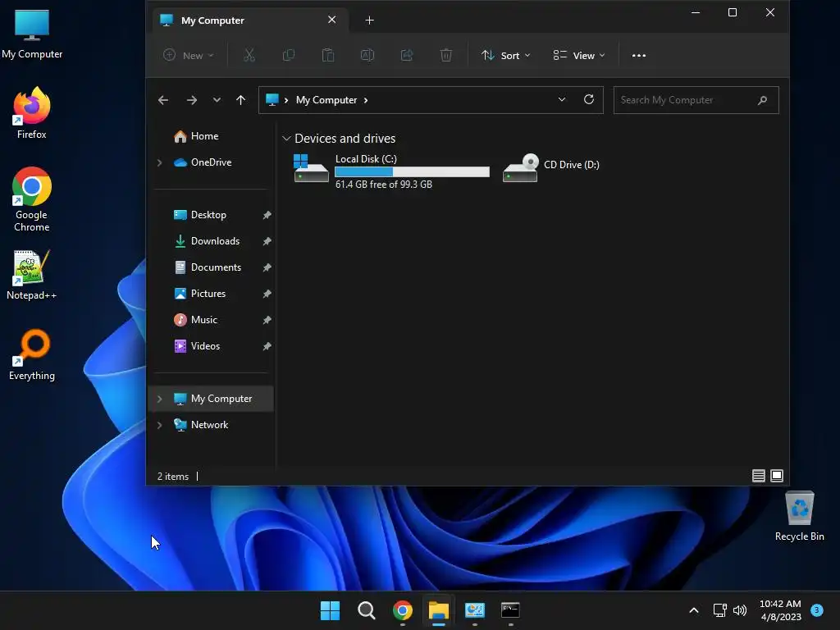Viewport: 840px width, 630px height.
Task: Click the Local Disk (C:) usage bar
Action: (x=412, y=172)
